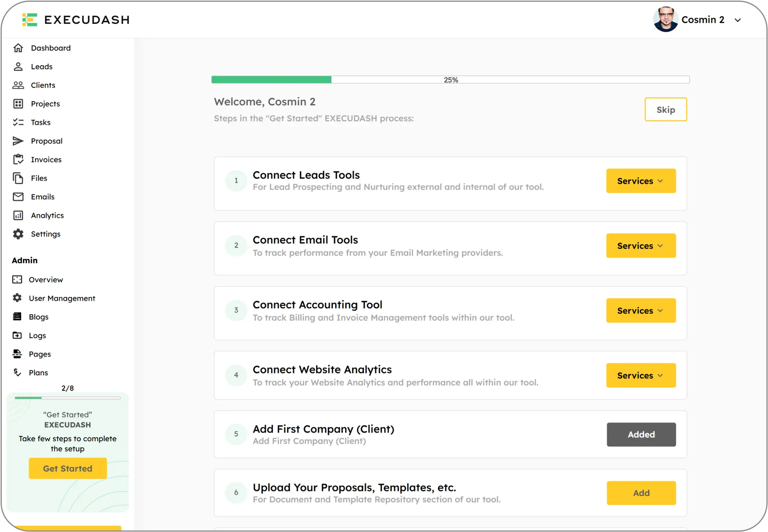Click the Leads person icon
The image size is (768, 532).
[18, 67]
